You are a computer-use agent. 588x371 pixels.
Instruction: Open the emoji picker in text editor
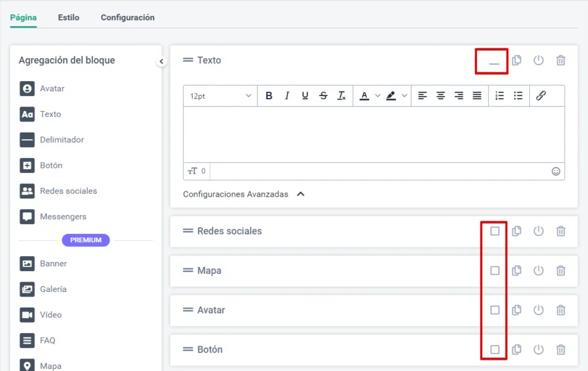point(556,171)
